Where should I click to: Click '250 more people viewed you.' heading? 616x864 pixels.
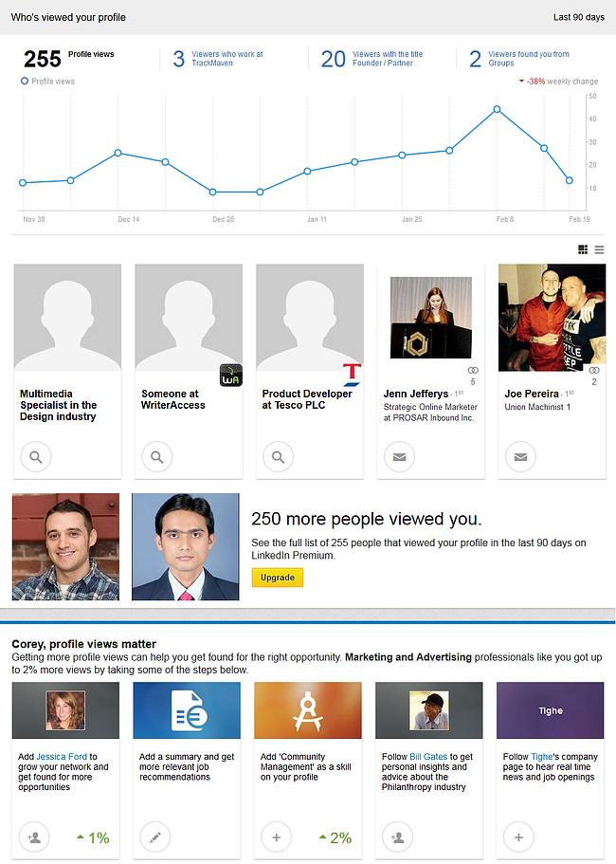[367, 519]
